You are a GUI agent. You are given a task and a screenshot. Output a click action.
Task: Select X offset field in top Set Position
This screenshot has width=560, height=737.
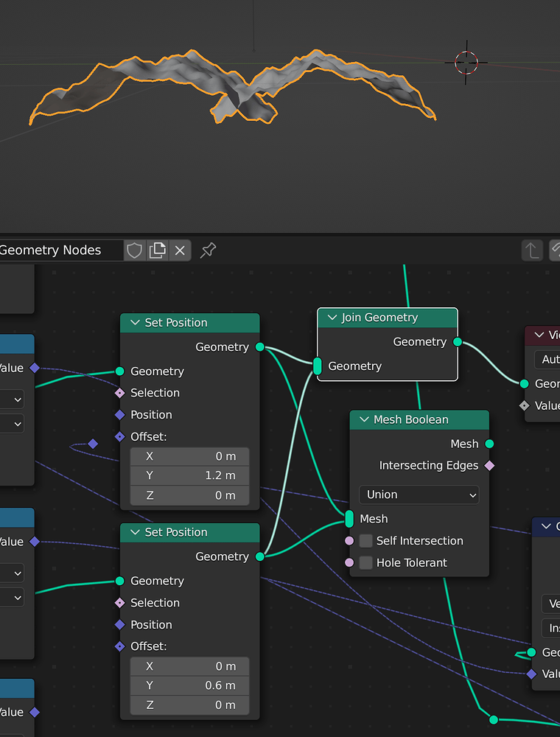(189, 456)
